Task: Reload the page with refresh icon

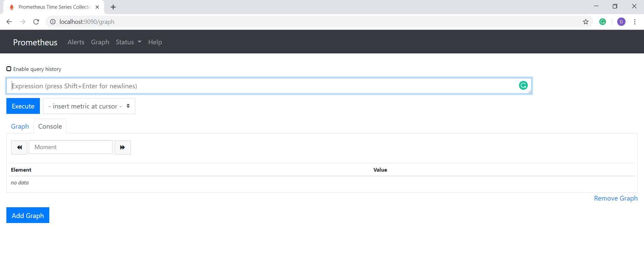Action: (x=36, y=22)
